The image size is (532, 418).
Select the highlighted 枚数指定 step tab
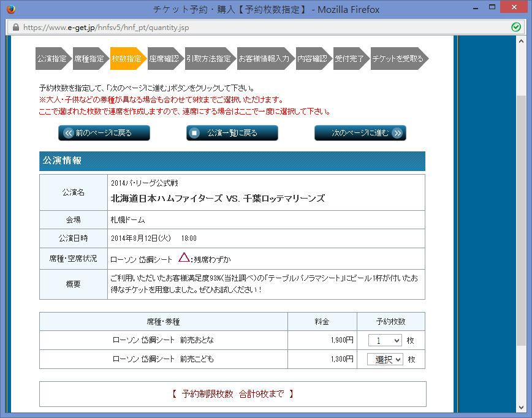(x=128, y=59)
